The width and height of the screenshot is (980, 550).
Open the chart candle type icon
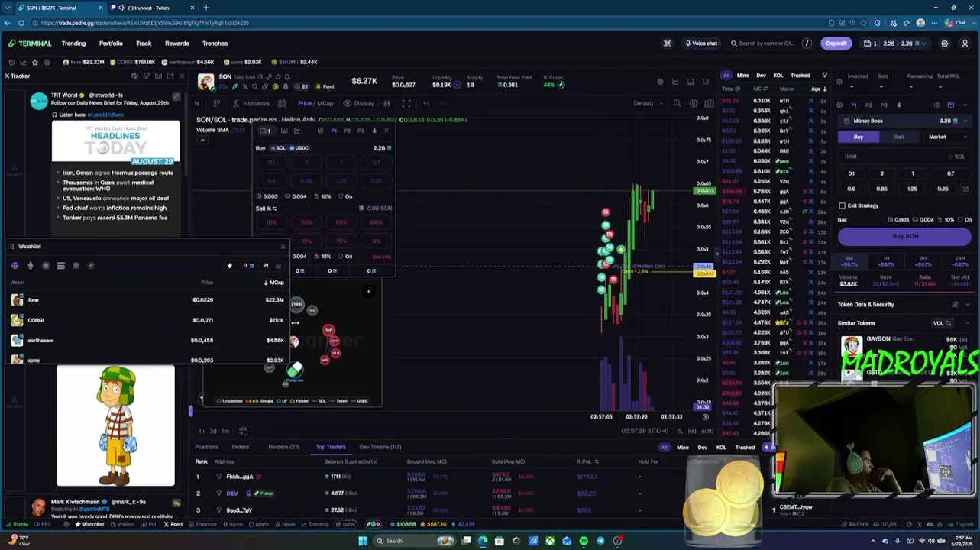[217, 103]
